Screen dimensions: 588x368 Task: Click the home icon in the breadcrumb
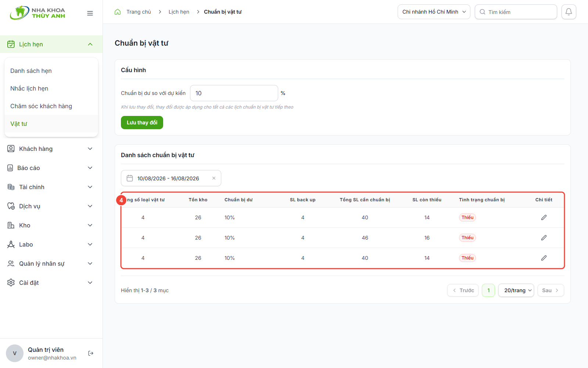tap(118, 12)
